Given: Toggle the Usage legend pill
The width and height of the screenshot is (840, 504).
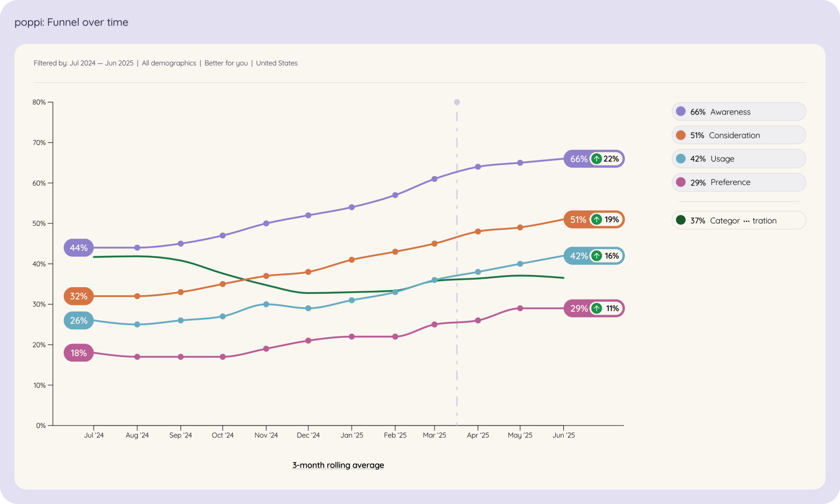Looking at the screenshot, I should (738, 159).
